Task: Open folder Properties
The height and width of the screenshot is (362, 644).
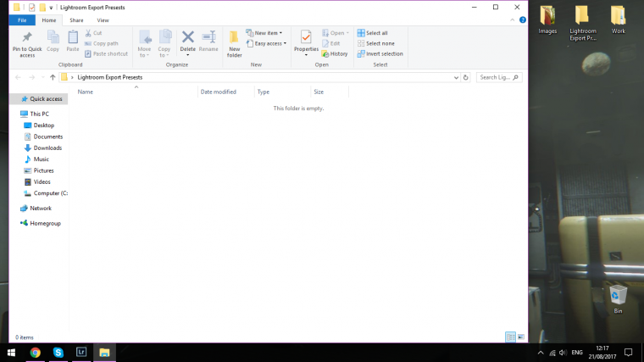Action: (x=306, y=43)
